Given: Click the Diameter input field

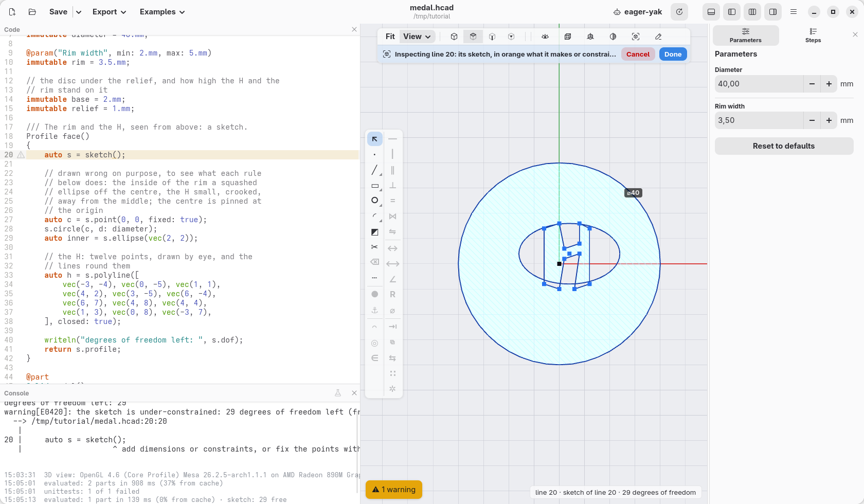Looking at the screenshot, I should coord(759,84).
